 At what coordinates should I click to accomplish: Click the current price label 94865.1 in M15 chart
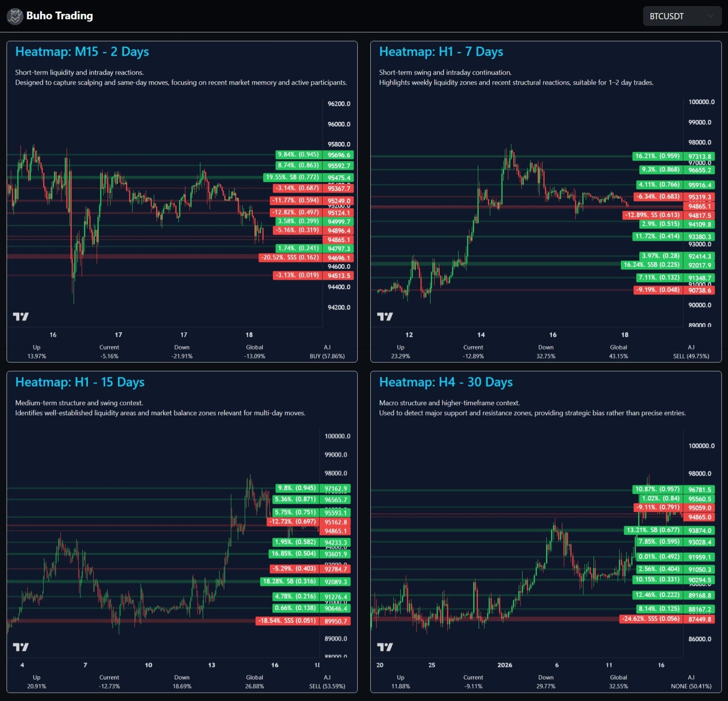338,240
